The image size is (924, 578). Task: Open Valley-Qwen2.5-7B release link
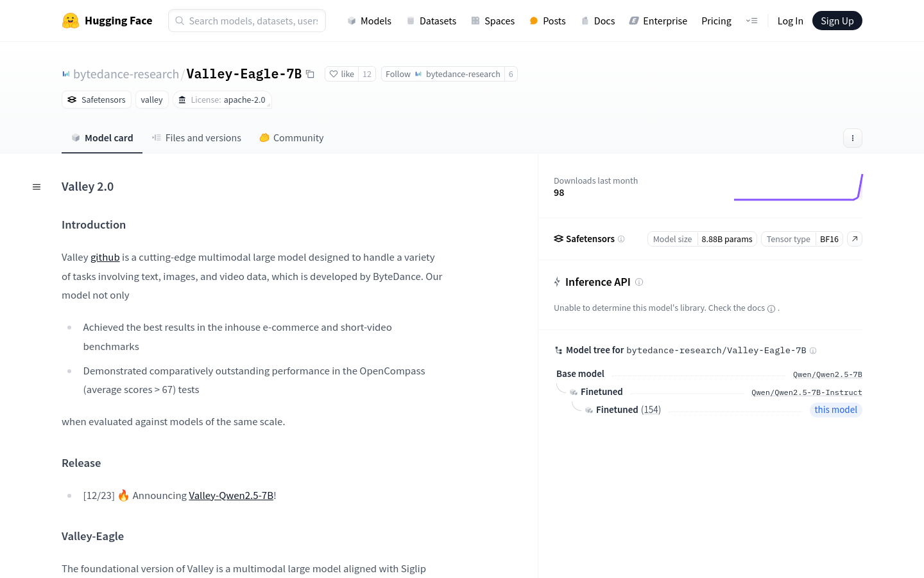coord(231,495)
